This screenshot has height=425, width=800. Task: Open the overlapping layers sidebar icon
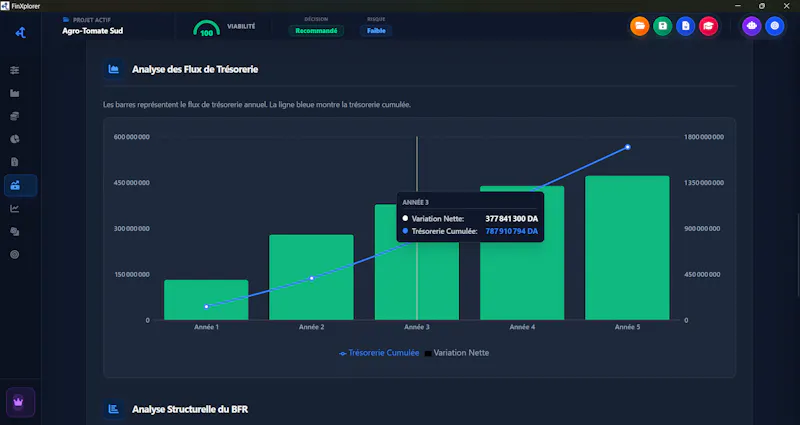tap(15, 232)
